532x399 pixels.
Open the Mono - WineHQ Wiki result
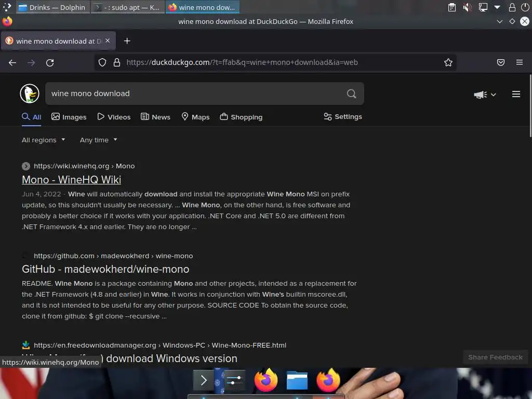click(x=71, y=179)
